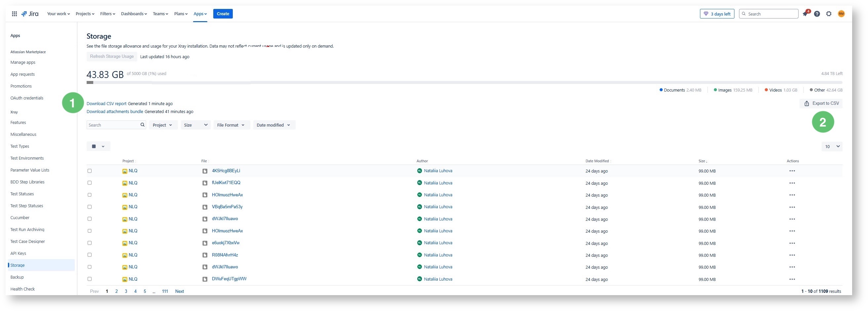This screenshot has width=868, height=311.
Task: Open the app switcher grid icon
Action: point(15,14)
